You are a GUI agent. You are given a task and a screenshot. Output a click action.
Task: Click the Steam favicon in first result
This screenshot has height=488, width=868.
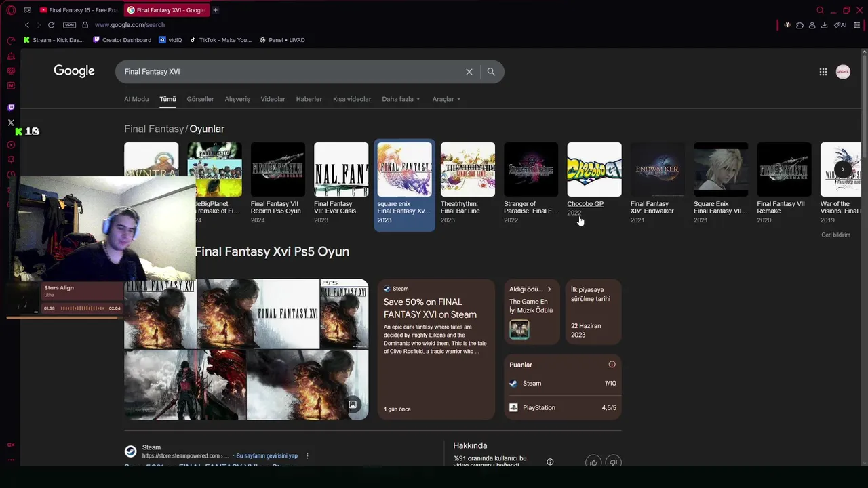[130, 451]
